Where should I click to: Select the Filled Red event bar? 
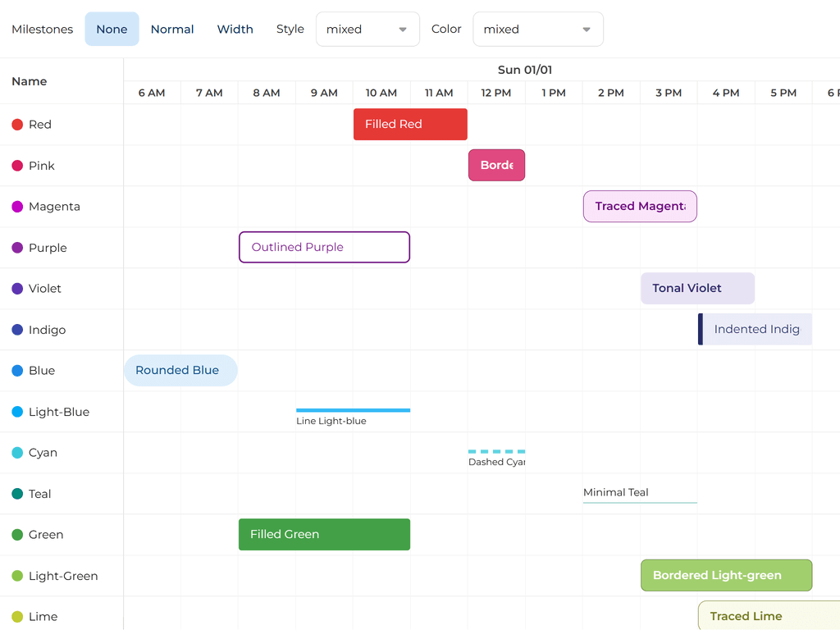410,125
